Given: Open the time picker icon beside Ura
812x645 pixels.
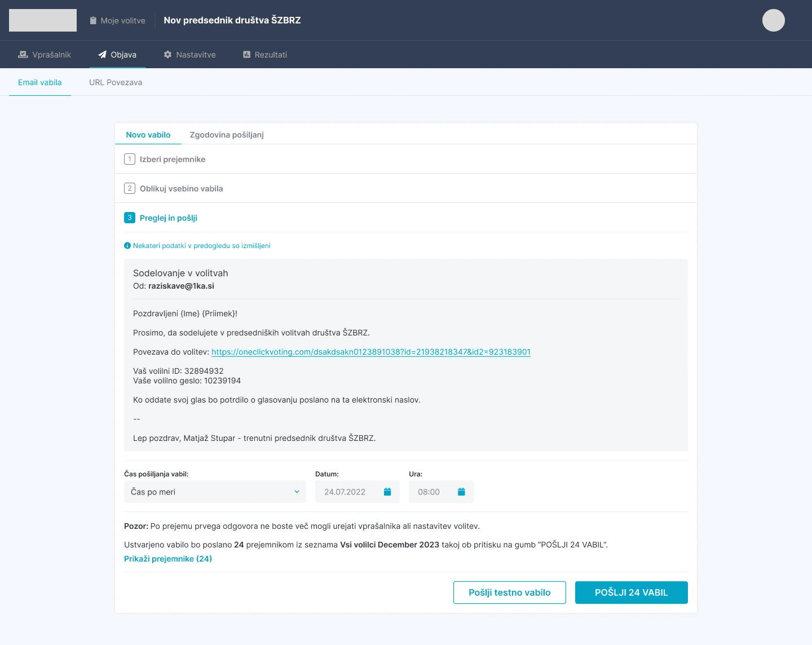Looking at the screenshot, I should pos(461,491).
